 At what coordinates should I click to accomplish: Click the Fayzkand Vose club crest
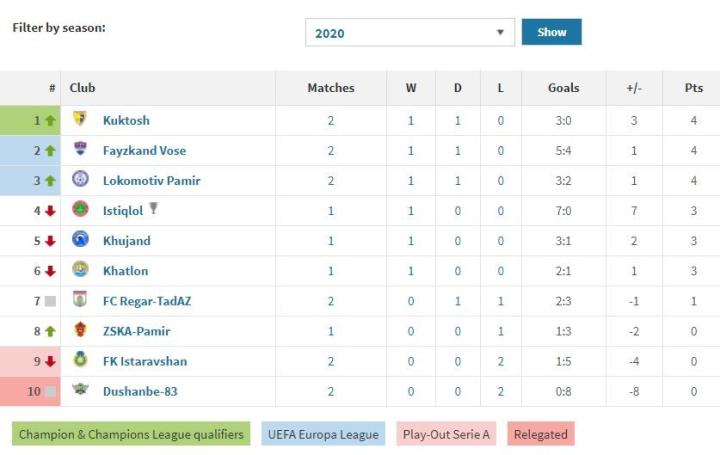pos(80,150)
